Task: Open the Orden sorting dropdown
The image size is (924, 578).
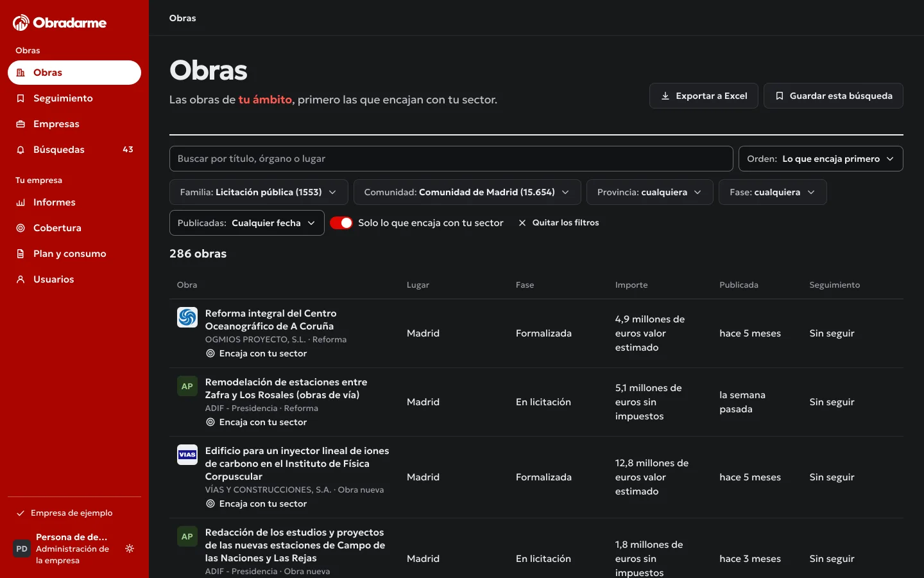Action: (x=821, y=159)
